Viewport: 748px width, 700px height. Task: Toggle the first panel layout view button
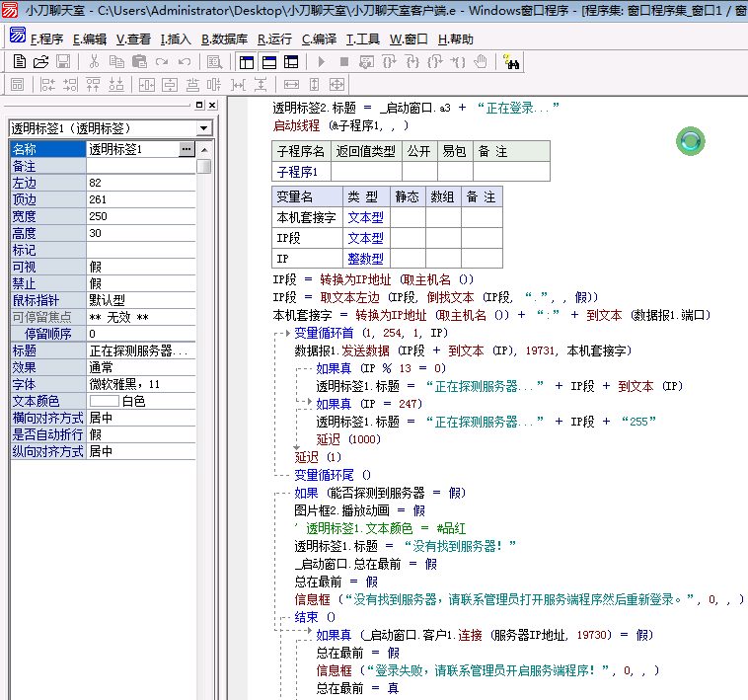[247, 62]
